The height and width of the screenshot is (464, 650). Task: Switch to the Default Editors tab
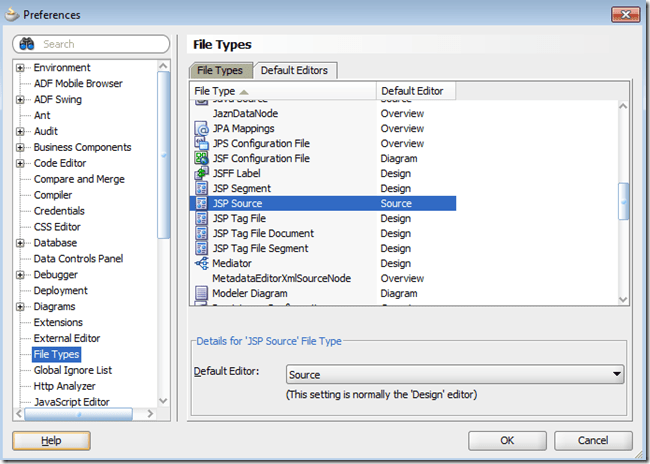point(294,70)
